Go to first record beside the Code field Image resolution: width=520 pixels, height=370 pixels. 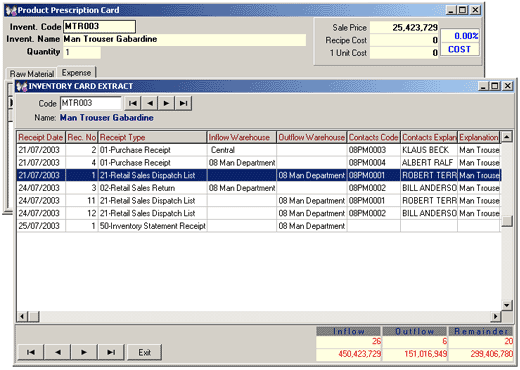pos(133,103)
